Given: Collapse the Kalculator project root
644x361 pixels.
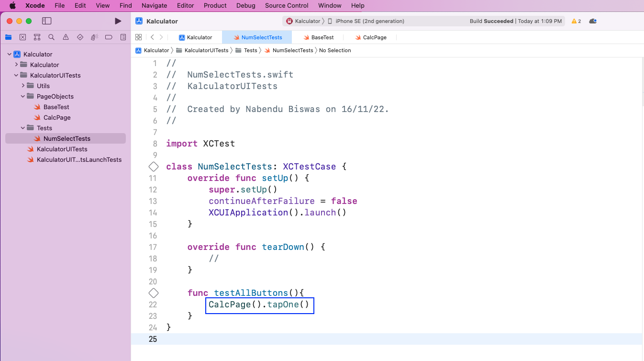Looking at the screenshot, I should tap(9, 54).
